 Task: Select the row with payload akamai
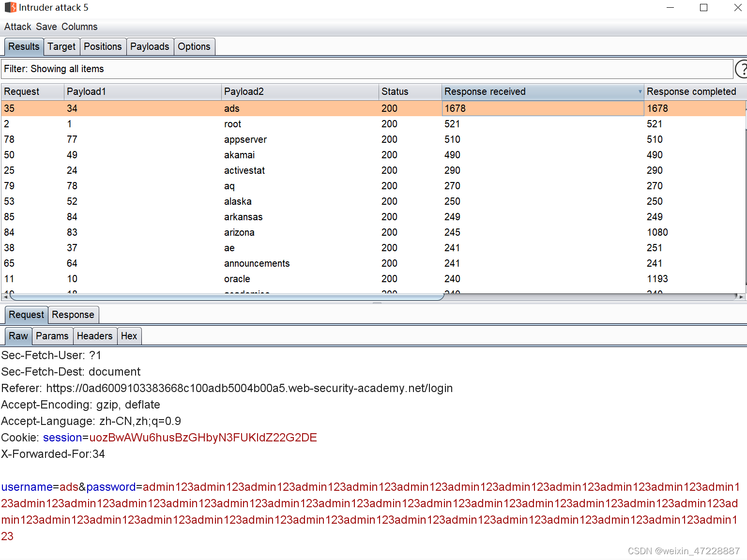coord(373,155)
